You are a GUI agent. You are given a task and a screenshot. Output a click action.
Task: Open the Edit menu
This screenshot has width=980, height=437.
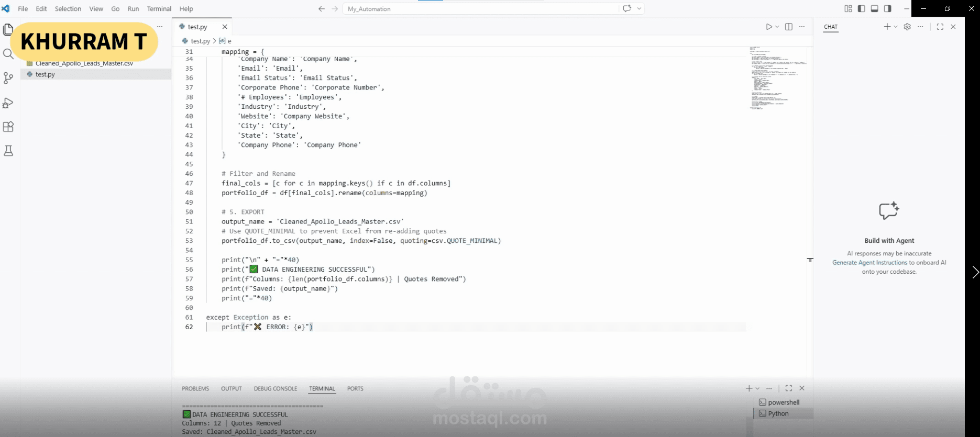pyautogui.click(x=41, y=9)
